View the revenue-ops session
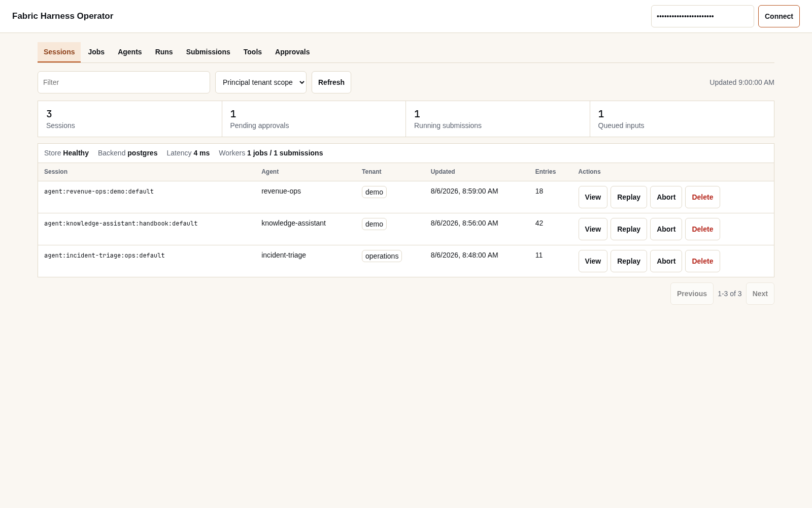The width and height of the screenshot is (812, 508). pos(593,197)
